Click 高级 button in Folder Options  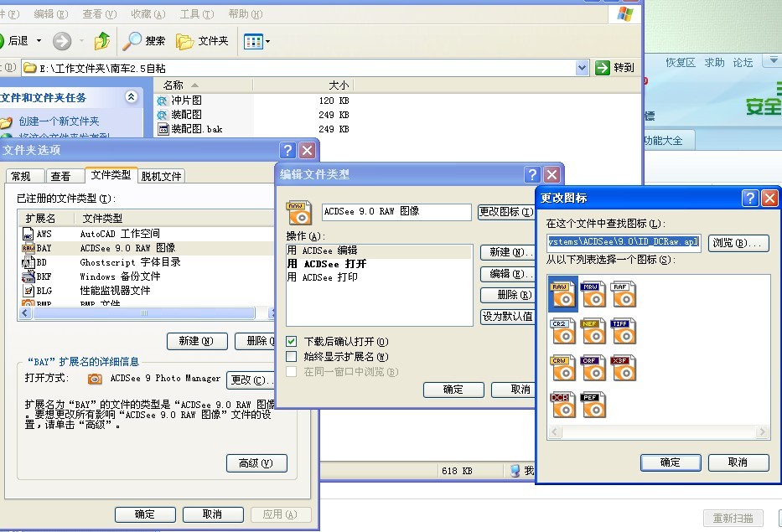256,463
